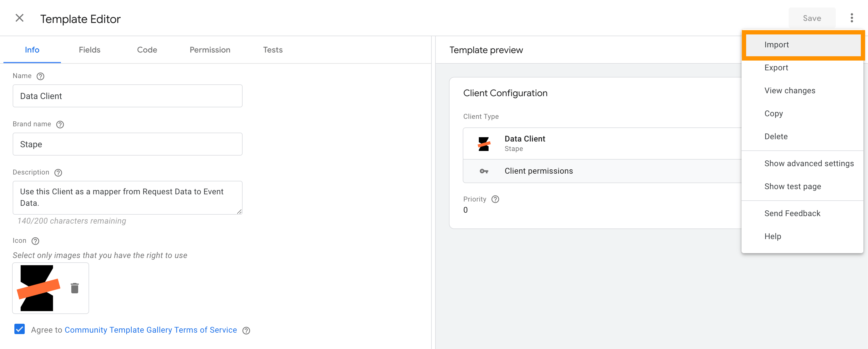The image size is (868, 349).
Task: Switch to the Info tab
Action: tap(32, 50)
